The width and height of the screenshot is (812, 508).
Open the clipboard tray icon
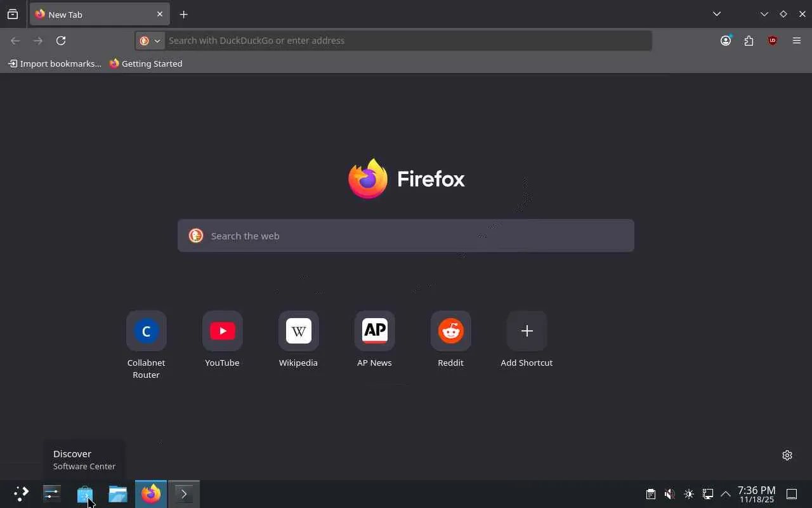point(651,494)
